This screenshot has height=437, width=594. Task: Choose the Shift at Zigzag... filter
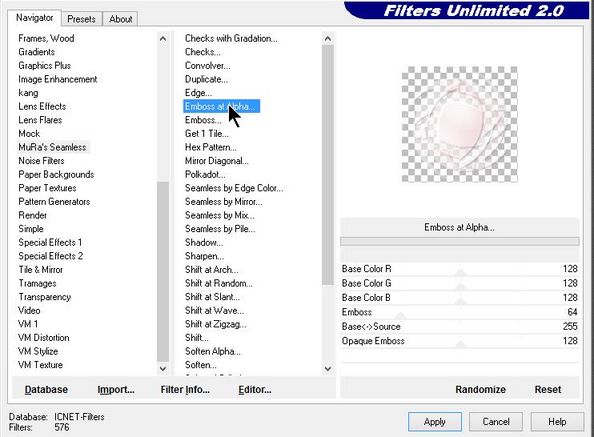coord(216,324)
